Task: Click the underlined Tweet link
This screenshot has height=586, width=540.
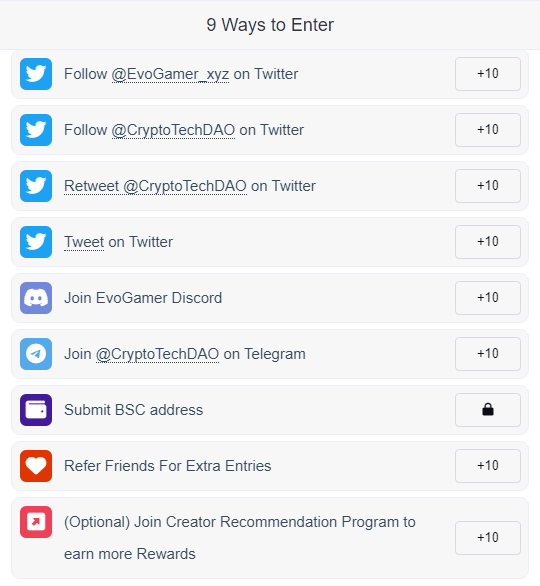Action: (x=84, y=242)
